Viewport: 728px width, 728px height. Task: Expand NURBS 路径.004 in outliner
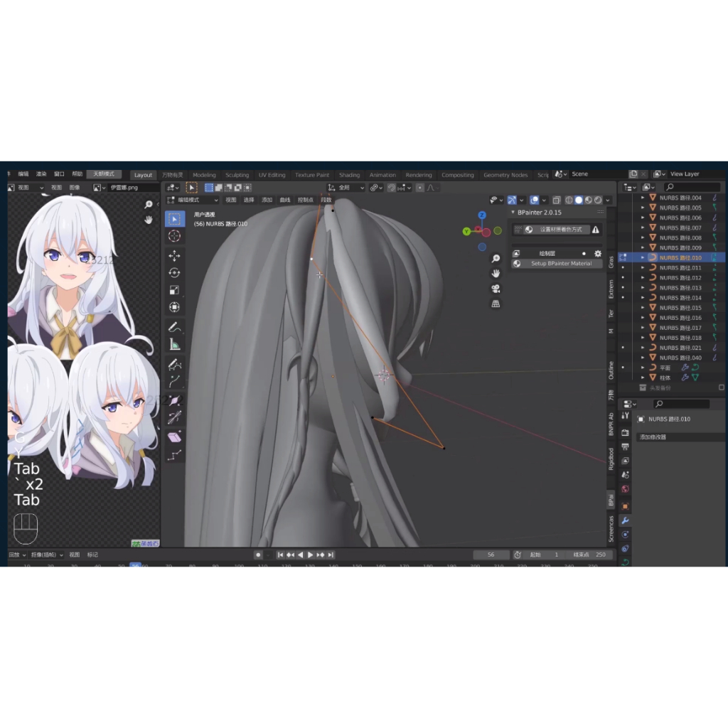[x=643, y=198]
